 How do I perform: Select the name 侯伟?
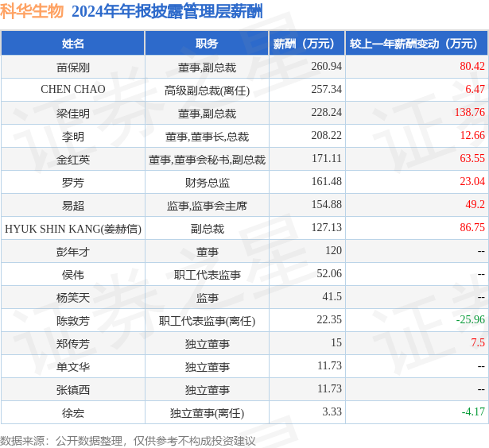73,275
